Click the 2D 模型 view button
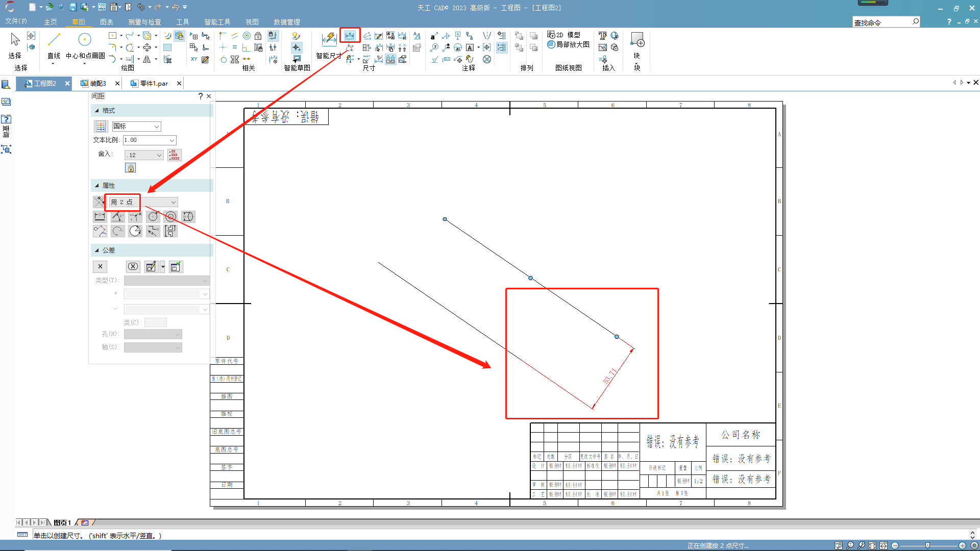Image resolution: width=980 pixels, height=551 pixels. [x=563, y=35]
